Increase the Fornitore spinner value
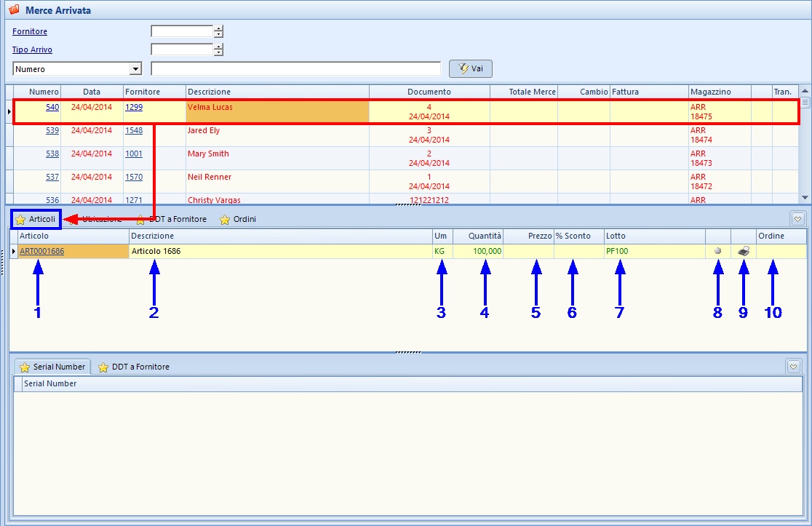This screenshot has height=526, width=812. pos(218,28)
